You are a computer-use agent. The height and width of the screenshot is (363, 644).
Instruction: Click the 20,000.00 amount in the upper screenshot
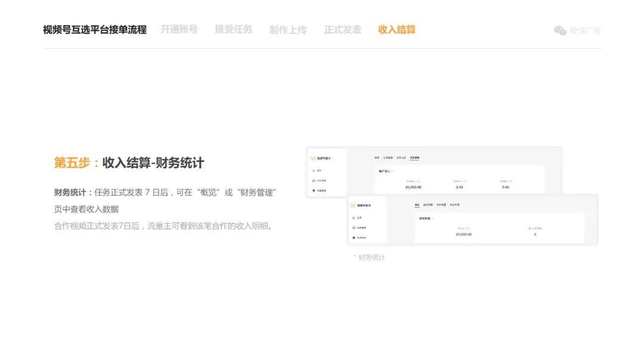pyautogui.click(x=413, y=187)
